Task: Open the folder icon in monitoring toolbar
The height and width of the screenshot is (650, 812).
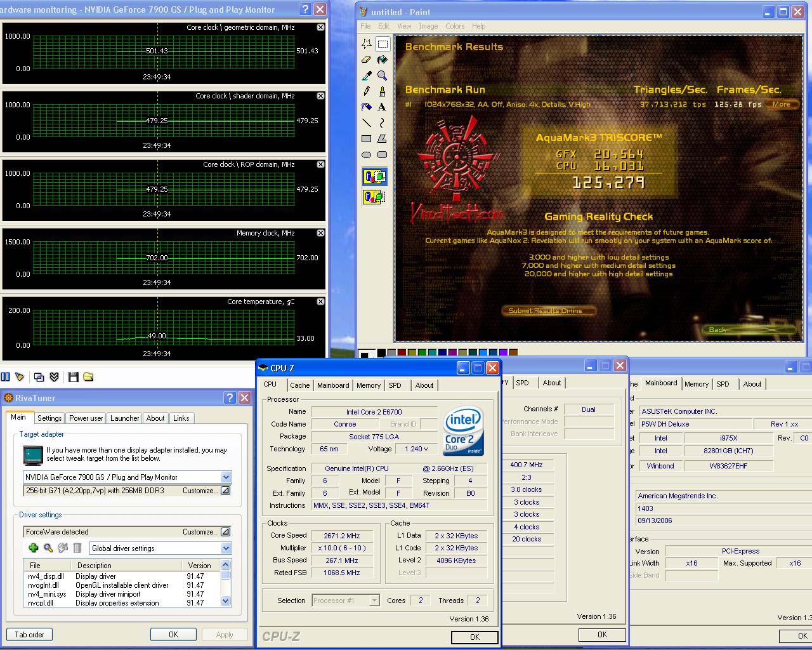Action: (88, 377)
